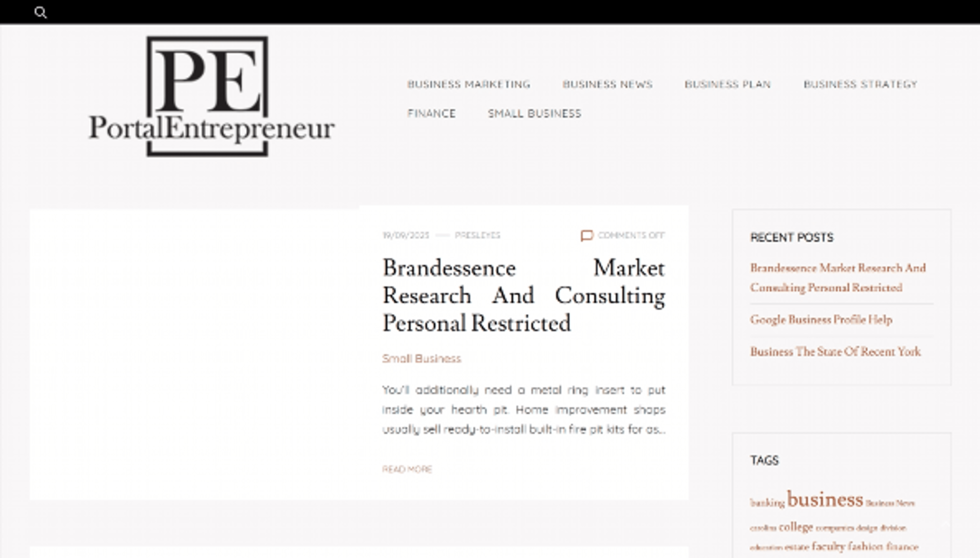The image size is (980, 558).
Task: Select the Business Plan navigation link
Action: (727, 84)
